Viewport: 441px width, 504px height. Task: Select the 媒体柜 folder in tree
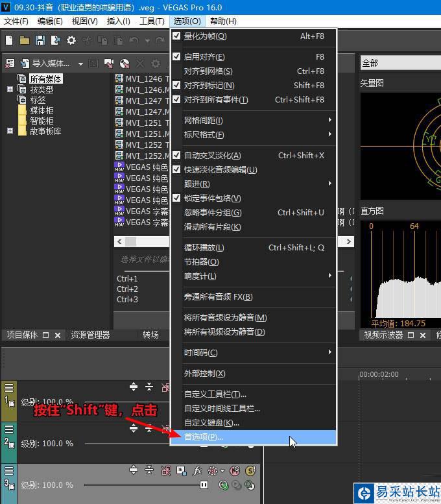[42, 110]
